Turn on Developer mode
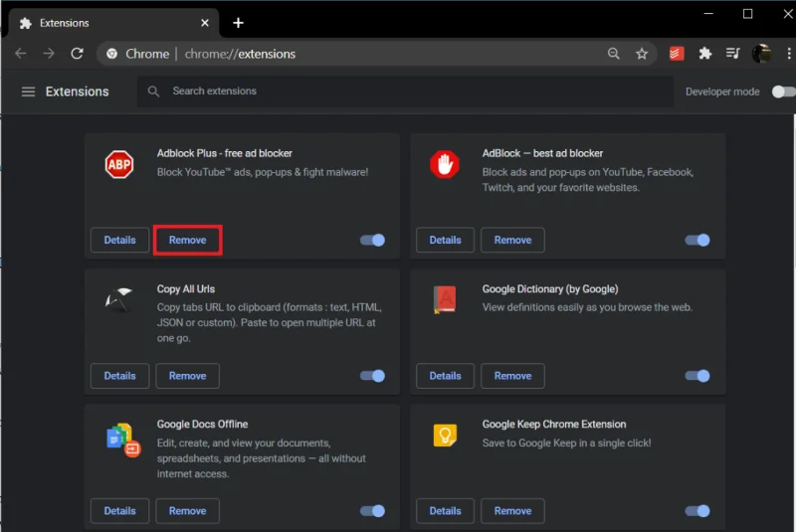Image resolution: width=796 pixels, height=532 pixels. [x=783, y=91]
